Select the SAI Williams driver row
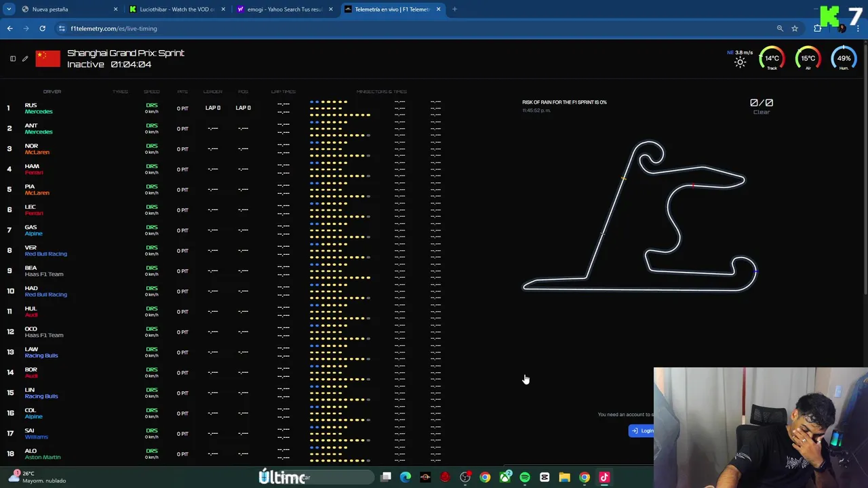The image size is (868, 488). point(224,433)
